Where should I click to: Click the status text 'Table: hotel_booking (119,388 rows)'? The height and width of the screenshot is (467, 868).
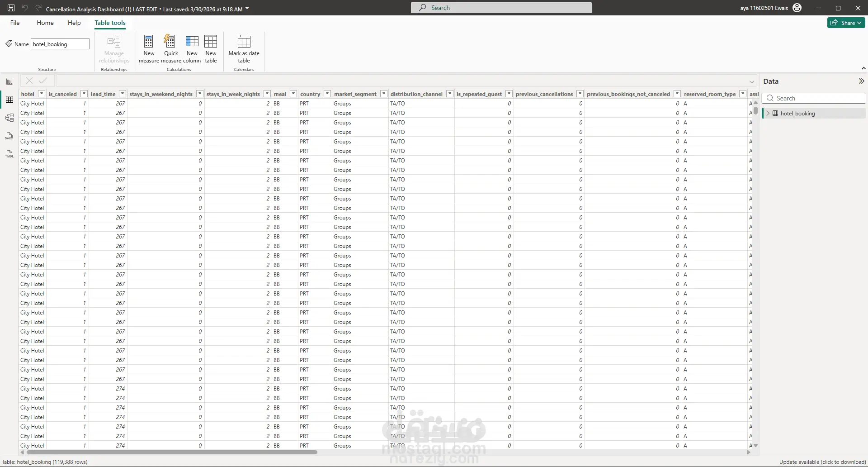45,462
